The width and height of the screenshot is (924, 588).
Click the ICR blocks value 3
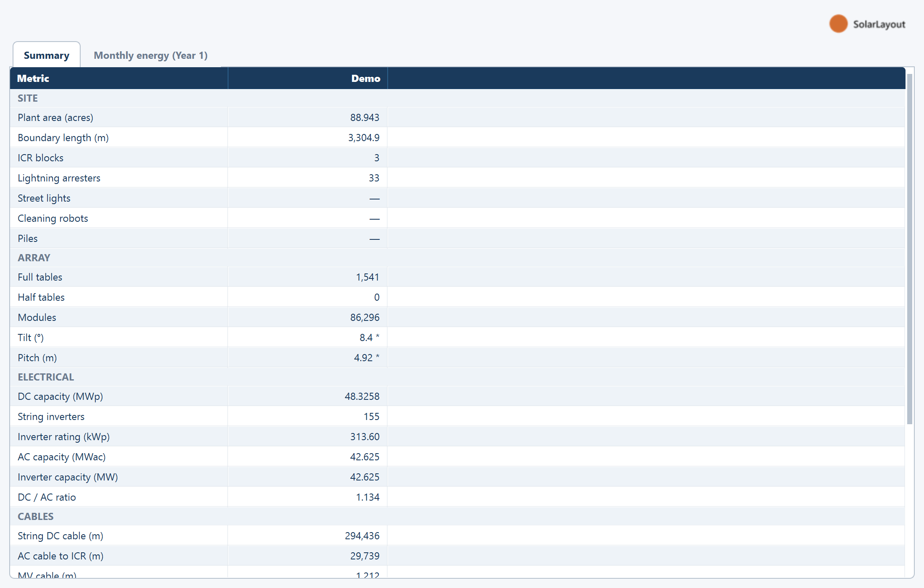coord(377,158)
